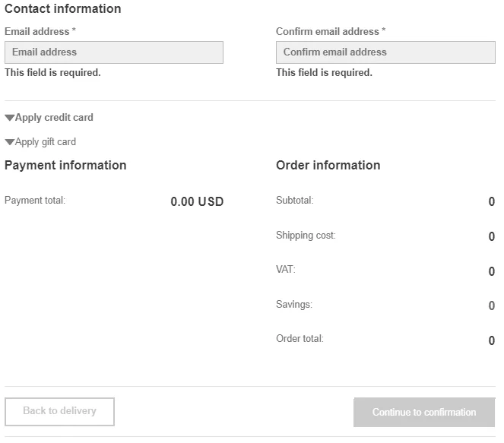The width and height of the screenshot is (504, 443).
Task: Click the Confirm email address * field label
Action: 331,31
